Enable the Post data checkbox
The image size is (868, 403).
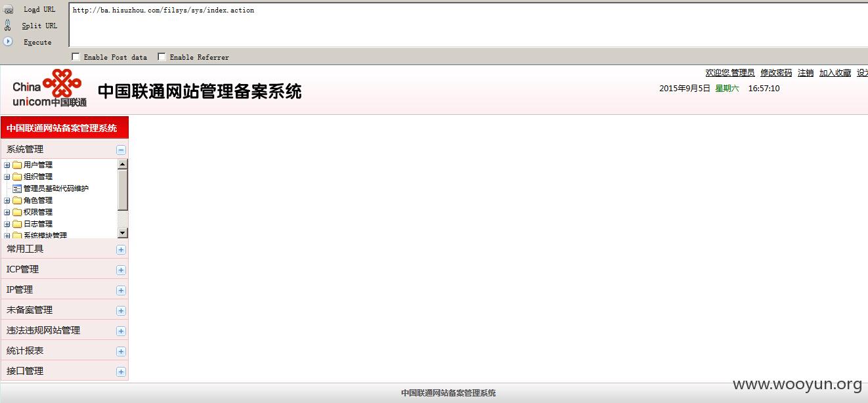pyautogui.click(x=76, y=57)
